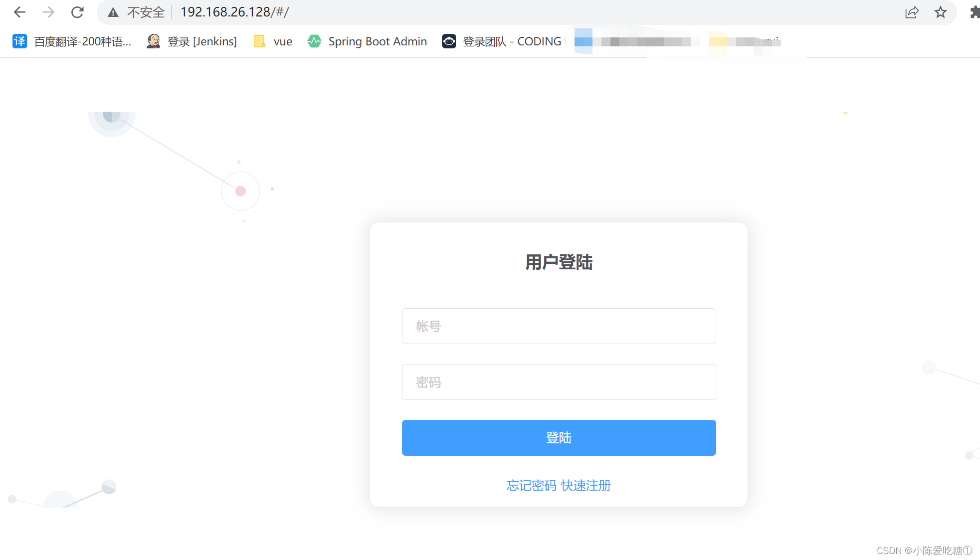Click the address bar URL text
The height and width of the screenshot is (560, 980).
(234, 12)
